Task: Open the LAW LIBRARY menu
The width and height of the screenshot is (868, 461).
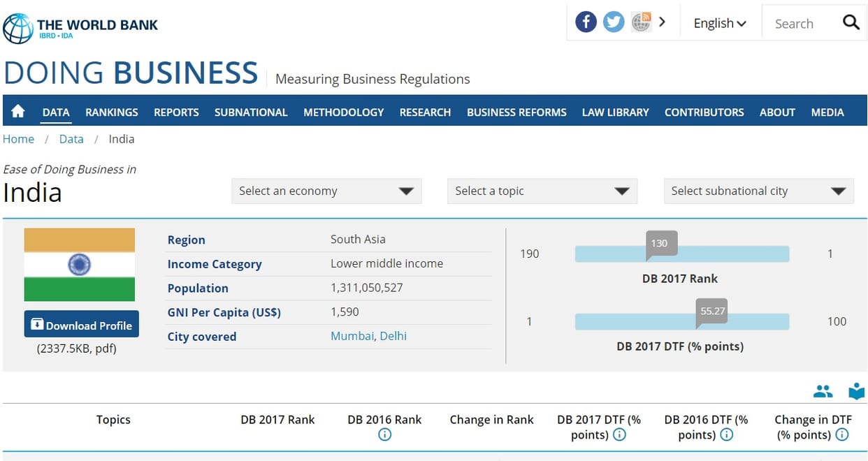Action: pos(615,112)
